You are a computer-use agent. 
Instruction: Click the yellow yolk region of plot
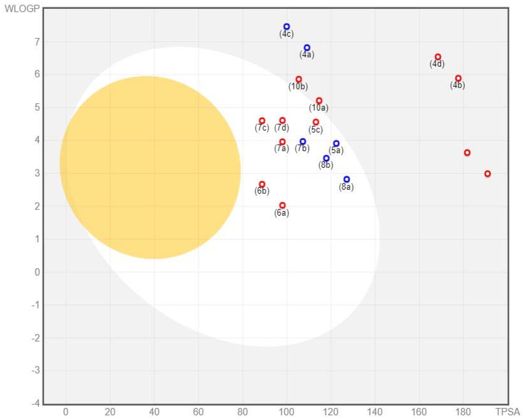pos(150,168)
